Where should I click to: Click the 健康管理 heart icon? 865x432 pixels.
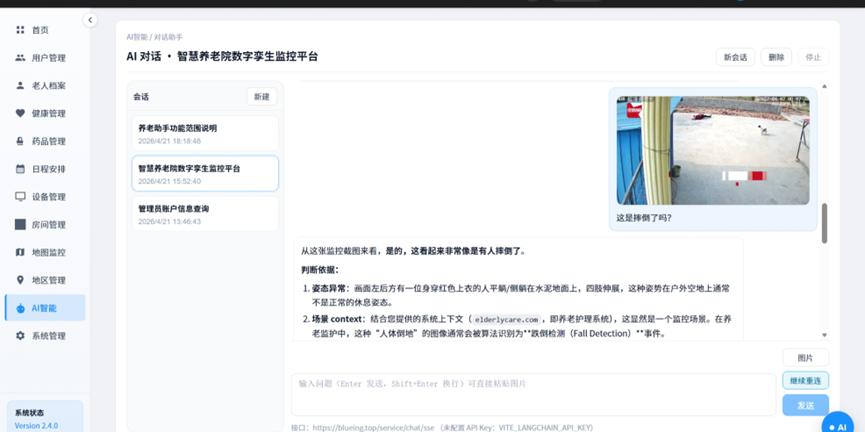[20, 113]
